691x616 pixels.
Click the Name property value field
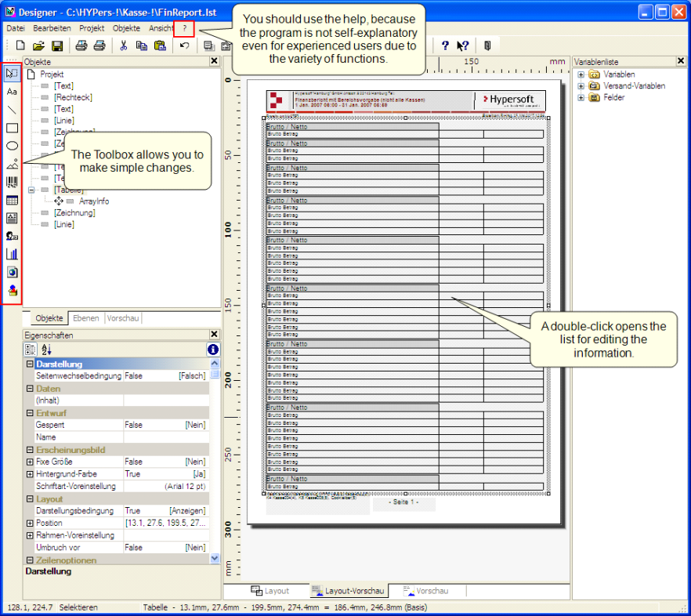point(166,437)
